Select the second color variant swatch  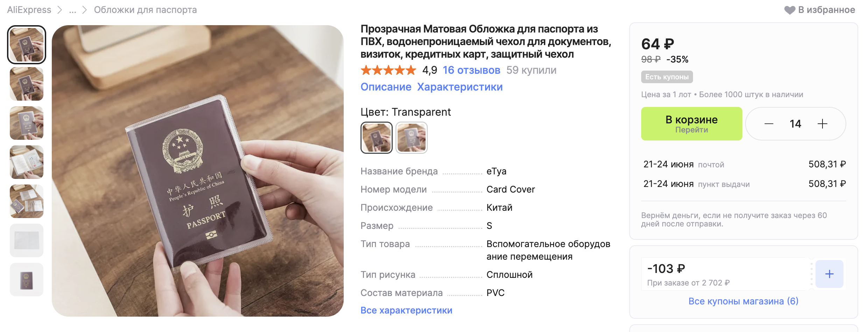point(411,138)
